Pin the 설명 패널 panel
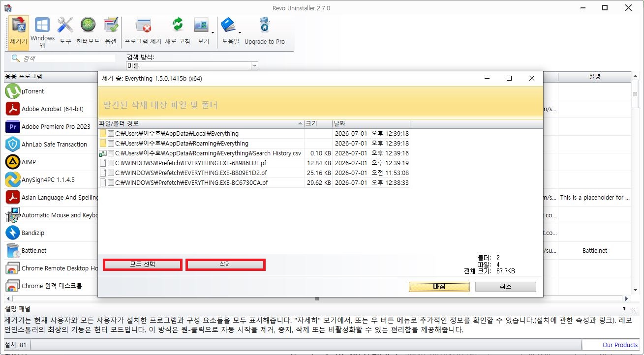 click(x=624, y=309)
